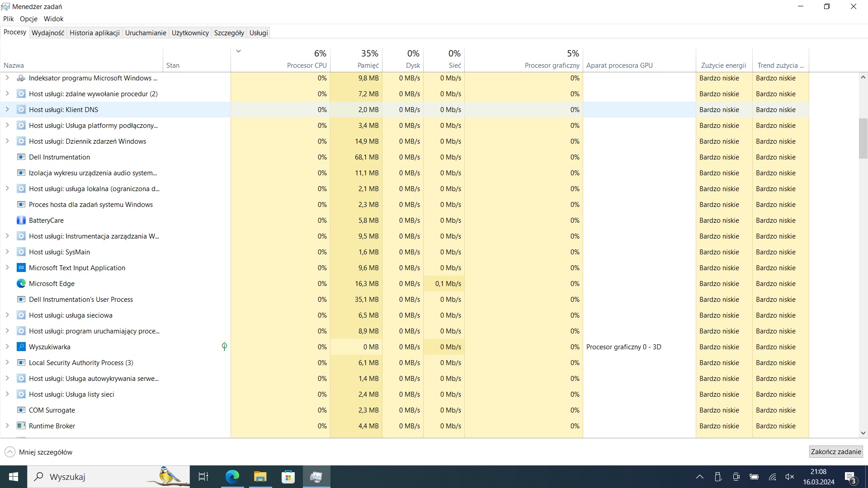The height and width of the screenshot is (488, 868).
Task: Click the green leaf status icon for Wyszukiwarka
Action: click(x=224, y=347)
